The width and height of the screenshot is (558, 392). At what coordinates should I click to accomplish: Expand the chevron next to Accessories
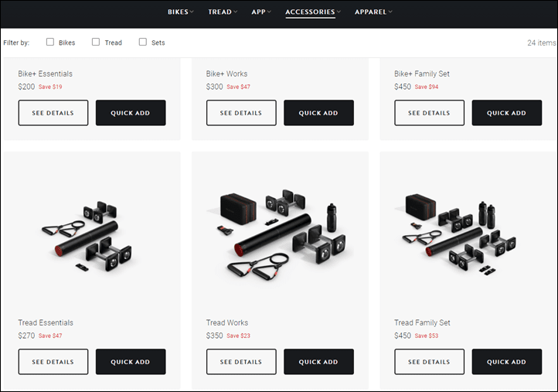[x=339, y=12]
